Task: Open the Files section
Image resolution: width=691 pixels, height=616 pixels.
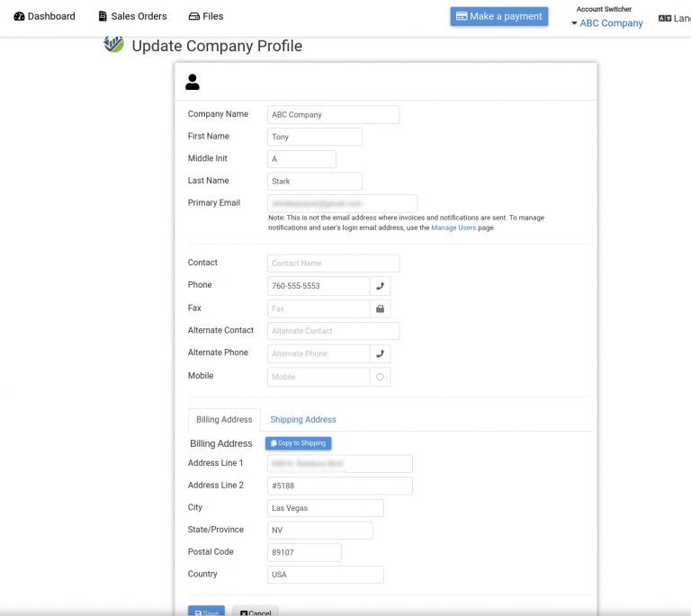Action: click(206, 16)
